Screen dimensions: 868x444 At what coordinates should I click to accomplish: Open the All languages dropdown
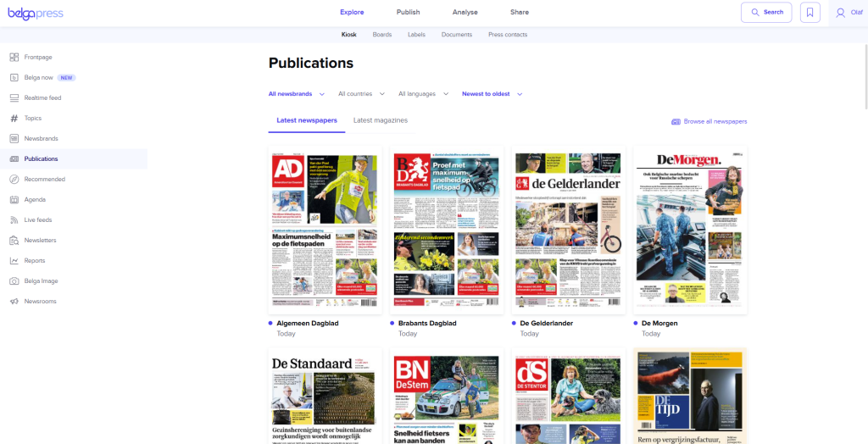pyautogui.click(x=422, y=94)
